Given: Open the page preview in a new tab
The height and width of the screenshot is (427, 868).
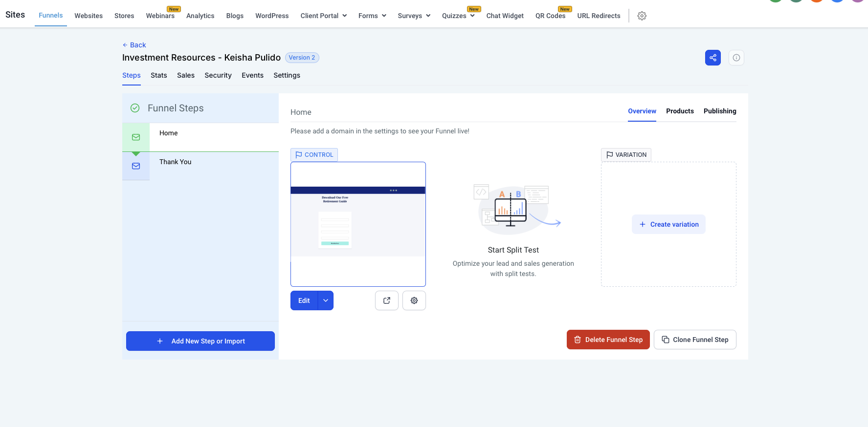Looking at the screenshot, I should coord(386,300).
